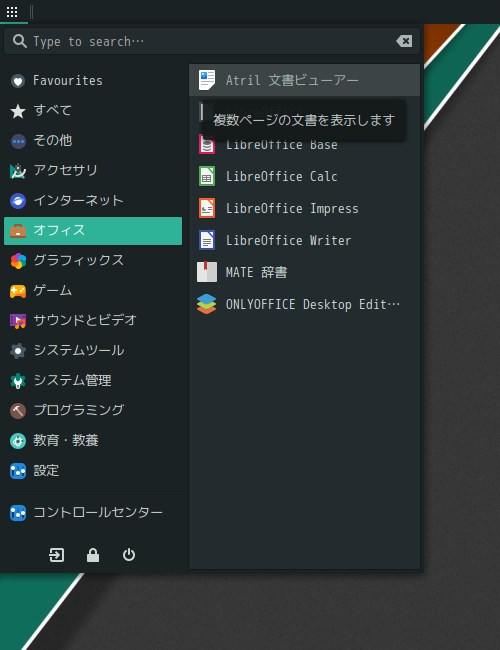Click the LibreOffice Writer document icon
Screen dimensions: 500x650
207,240
